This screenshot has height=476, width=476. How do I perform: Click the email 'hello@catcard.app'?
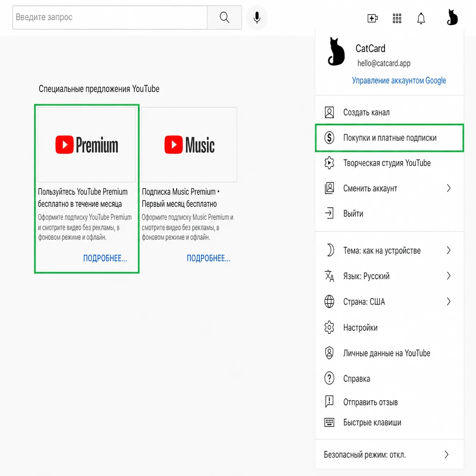[383, 63]
